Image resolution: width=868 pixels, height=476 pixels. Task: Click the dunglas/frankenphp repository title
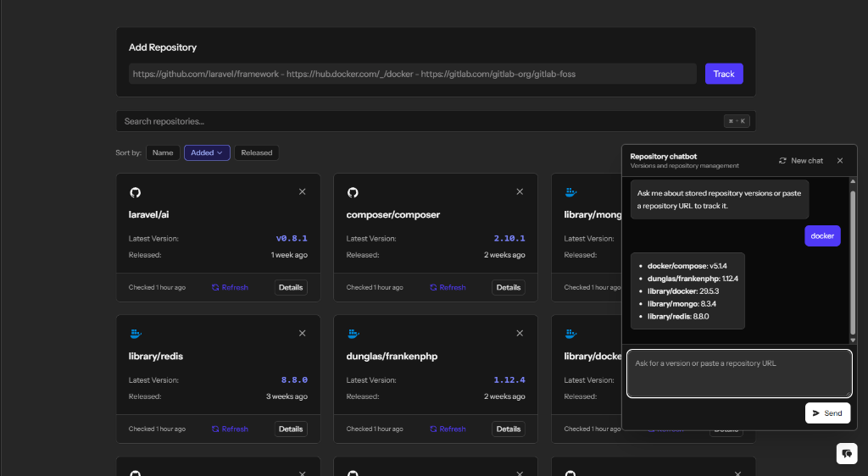tap(392, 356)
